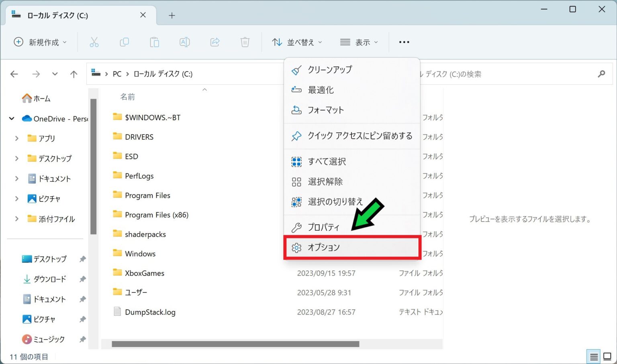Open オプション from the menu

point(324,247)
